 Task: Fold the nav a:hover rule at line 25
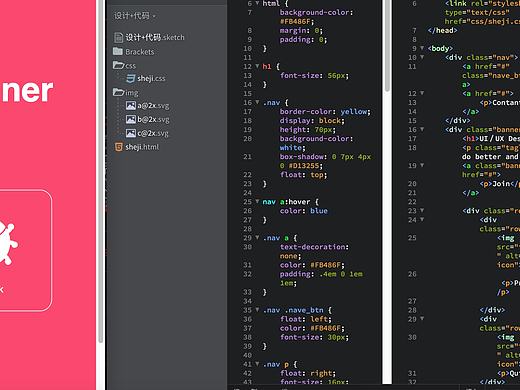(x=257, y=202)
